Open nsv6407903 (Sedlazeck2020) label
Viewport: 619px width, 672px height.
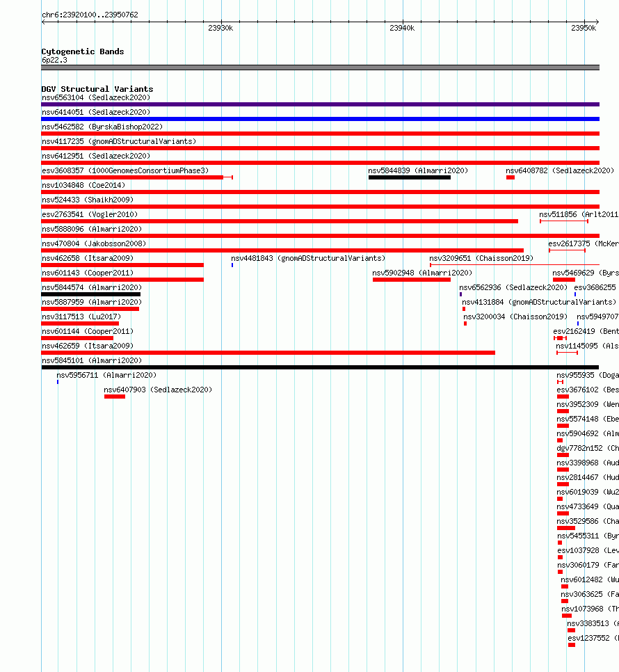158,390
